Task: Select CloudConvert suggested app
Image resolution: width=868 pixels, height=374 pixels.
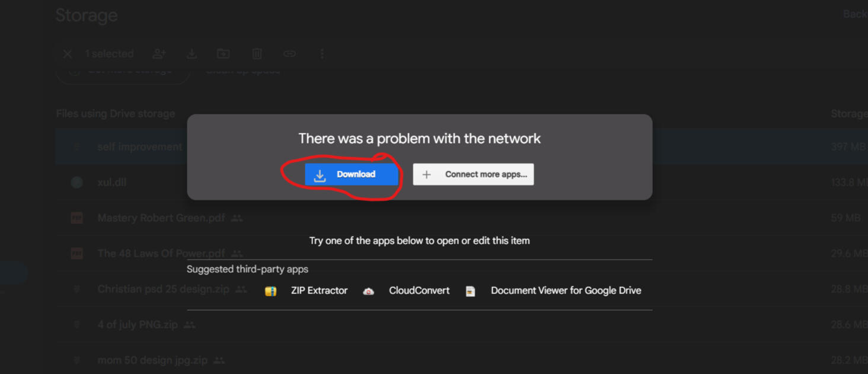Action: click(419, 290)
